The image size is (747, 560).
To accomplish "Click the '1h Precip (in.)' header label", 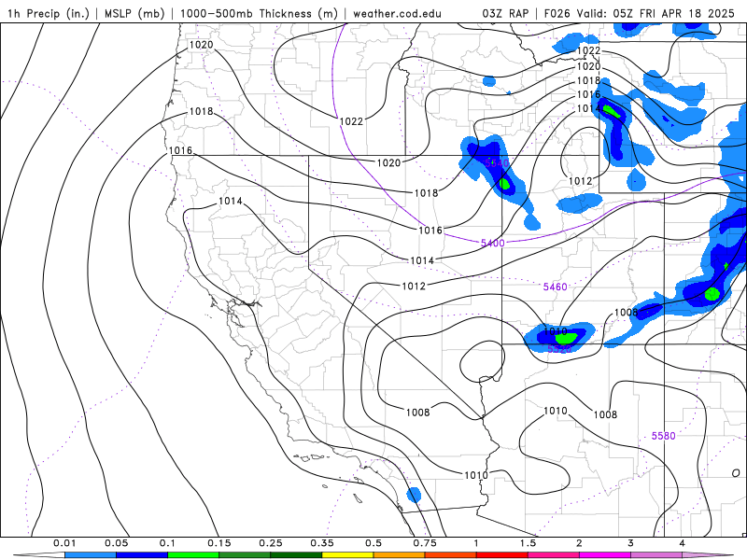I will [49, 13].
